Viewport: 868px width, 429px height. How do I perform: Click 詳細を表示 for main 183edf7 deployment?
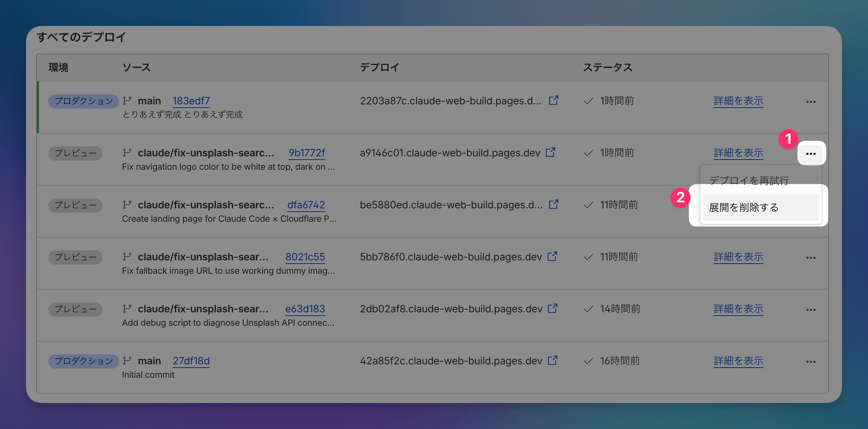pos(738,101)
